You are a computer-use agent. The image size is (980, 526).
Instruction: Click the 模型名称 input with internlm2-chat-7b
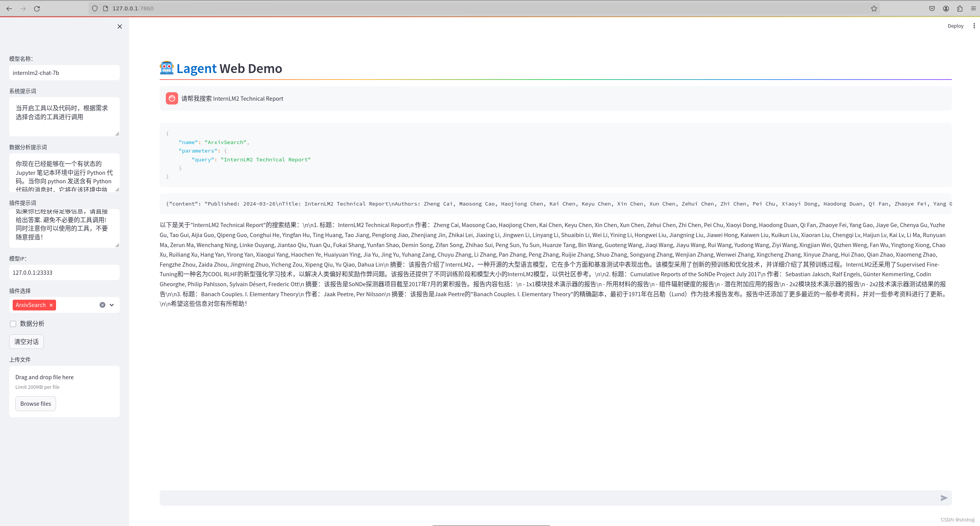click(x=64, y=73)
